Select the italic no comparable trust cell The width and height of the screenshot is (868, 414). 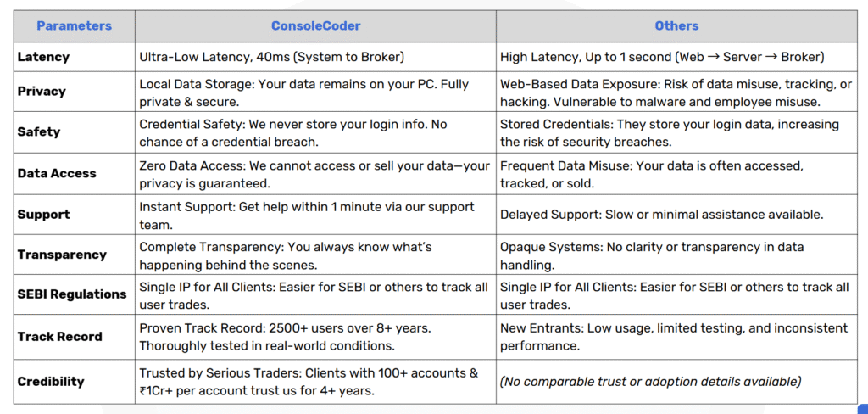[650, 381]
